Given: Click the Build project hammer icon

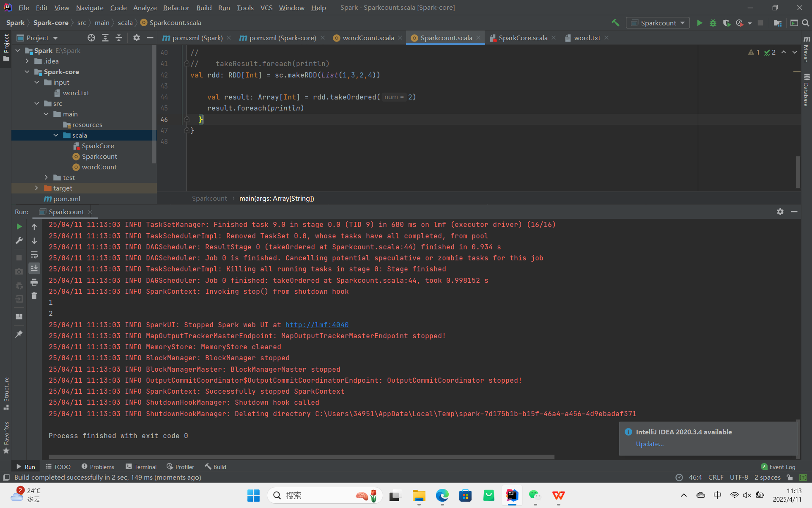Looking at the screenshot, I should tap(615, 23).
